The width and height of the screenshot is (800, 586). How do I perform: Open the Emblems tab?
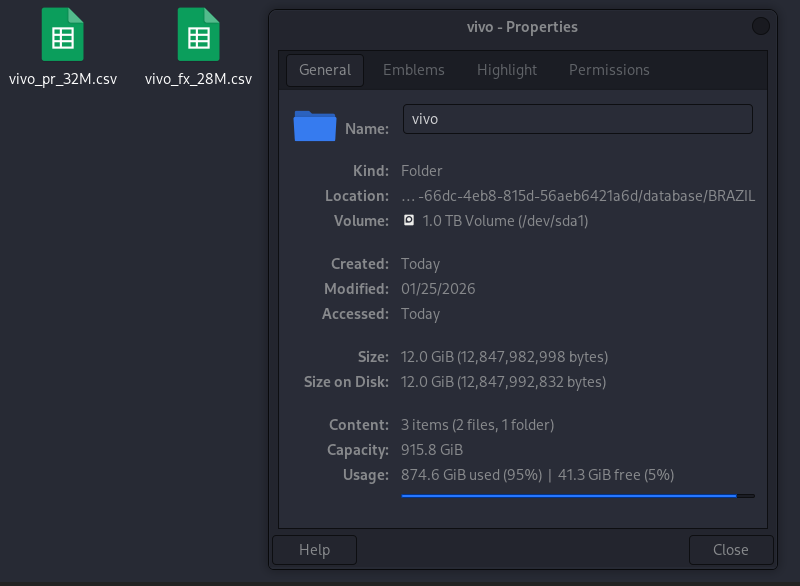point(414,70)
